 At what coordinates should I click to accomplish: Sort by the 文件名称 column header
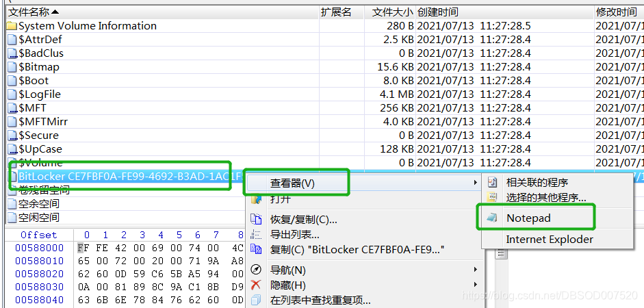tap(163, 12)
